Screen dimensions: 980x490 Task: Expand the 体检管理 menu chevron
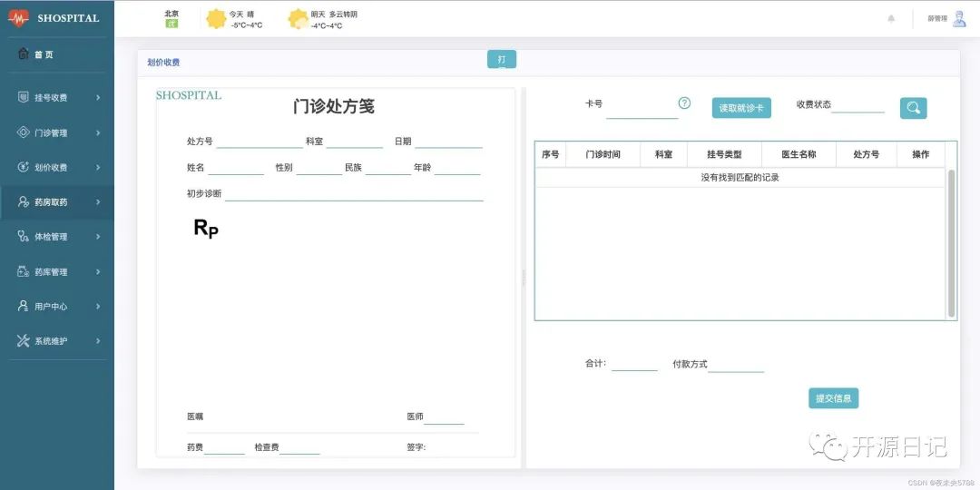pyautogui.click(x=98, y=237)
